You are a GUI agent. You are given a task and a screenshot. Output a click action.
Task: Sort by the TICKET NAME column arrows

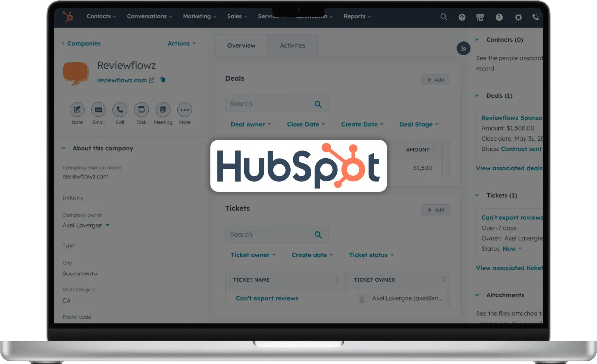(x=337, y=280)
